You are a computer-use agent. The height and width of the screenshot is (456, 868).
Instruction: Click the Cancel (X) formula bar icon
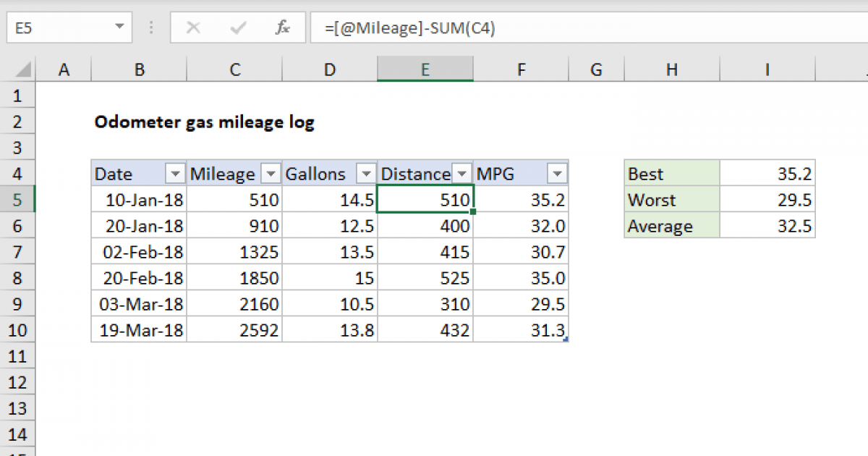[193, 28]
